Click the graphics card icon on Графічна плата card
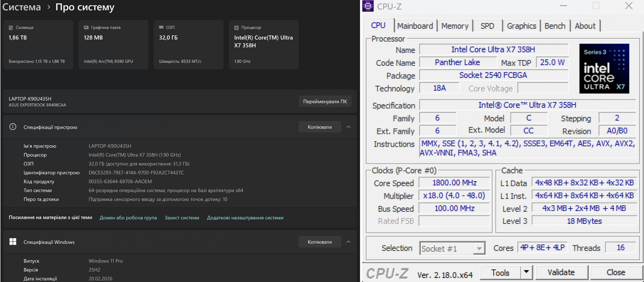644x282 pixels. 86,27
